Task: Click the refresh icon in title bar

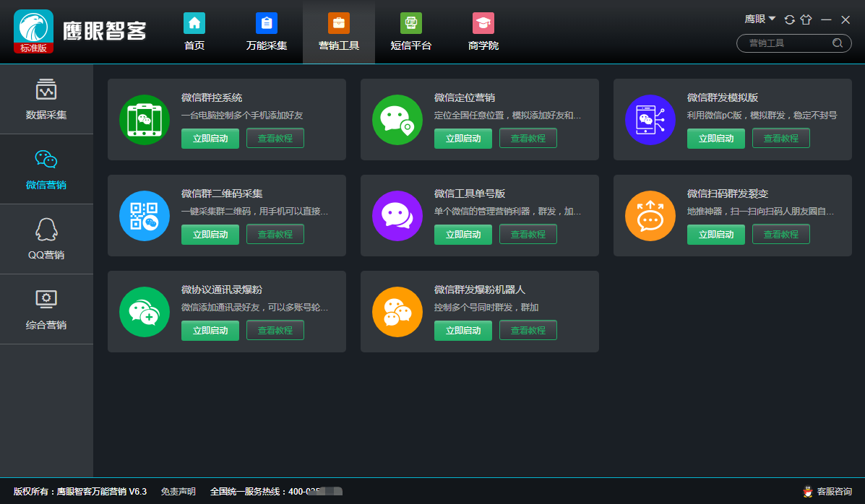Action: tap(789, 19)
